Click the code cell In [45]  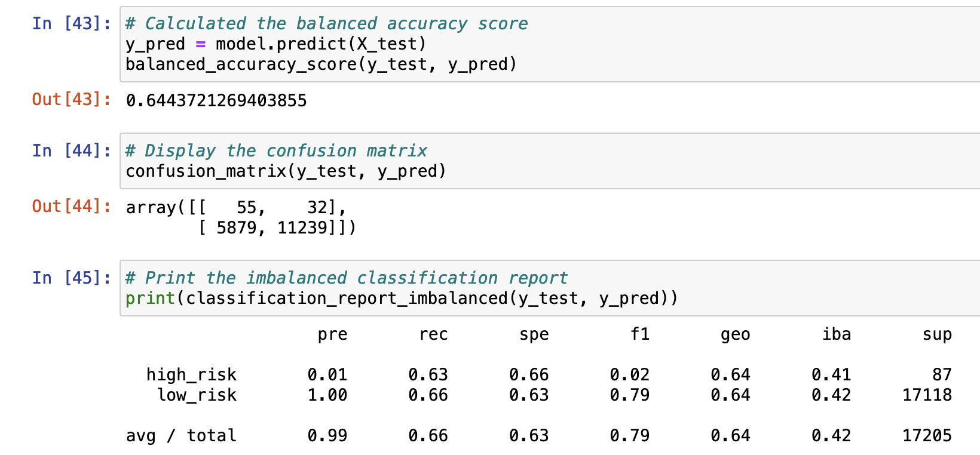click(x=550, y=288)
